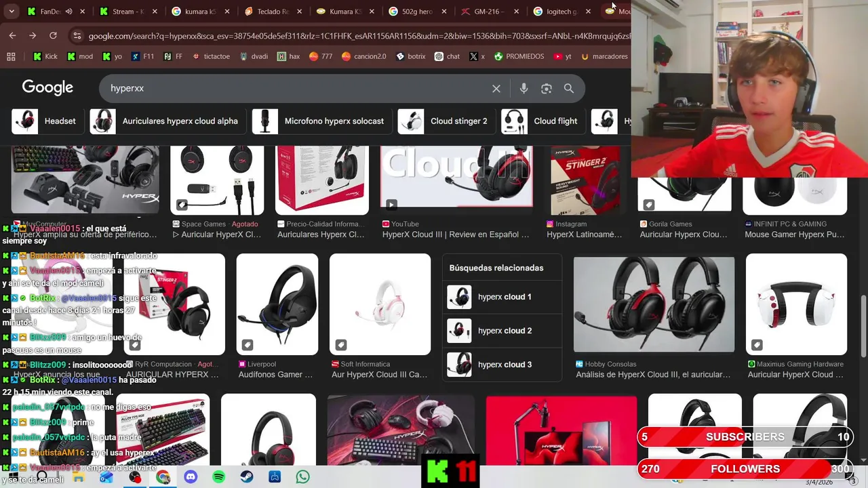The height and width of the screenshot is (488, 868).
Task: Open the hax bookmark
Action: click(x=288, y=56)
